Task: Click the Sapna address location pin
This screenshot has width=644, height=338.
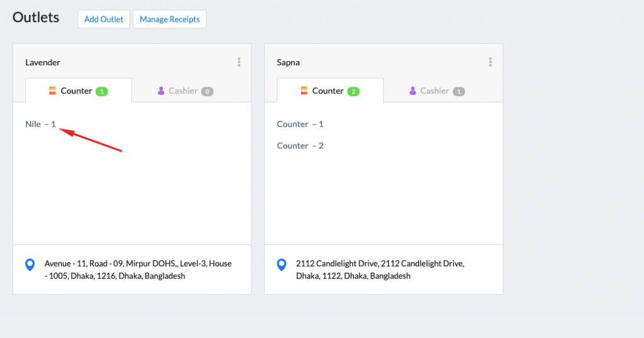Action: [281, 264]
